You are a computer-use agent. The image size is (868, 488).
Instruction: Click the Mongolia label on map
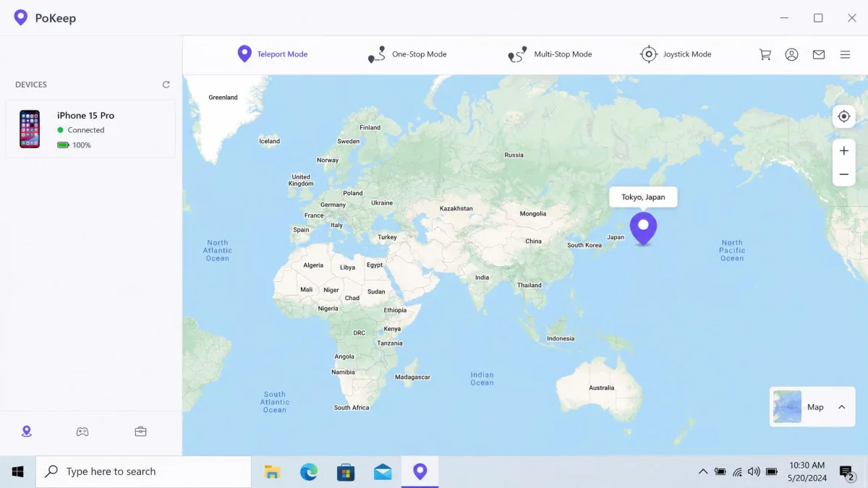point(533,214)
